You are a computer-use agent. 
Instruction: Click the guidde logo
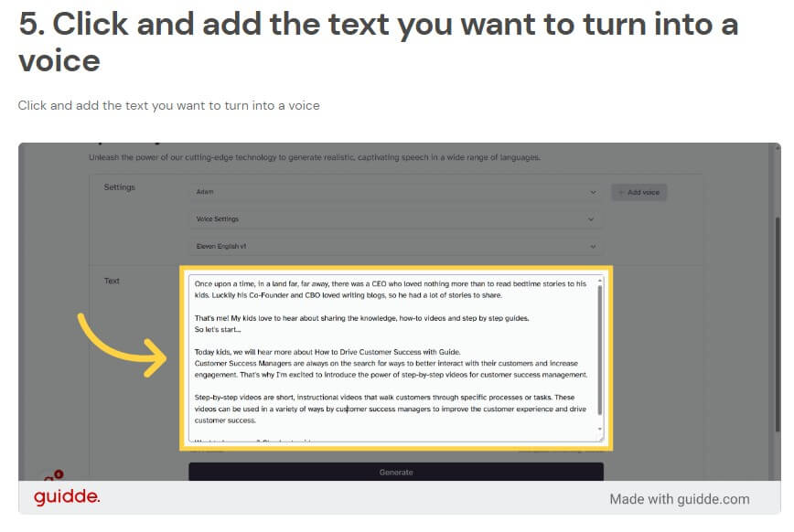coord(67,496)
